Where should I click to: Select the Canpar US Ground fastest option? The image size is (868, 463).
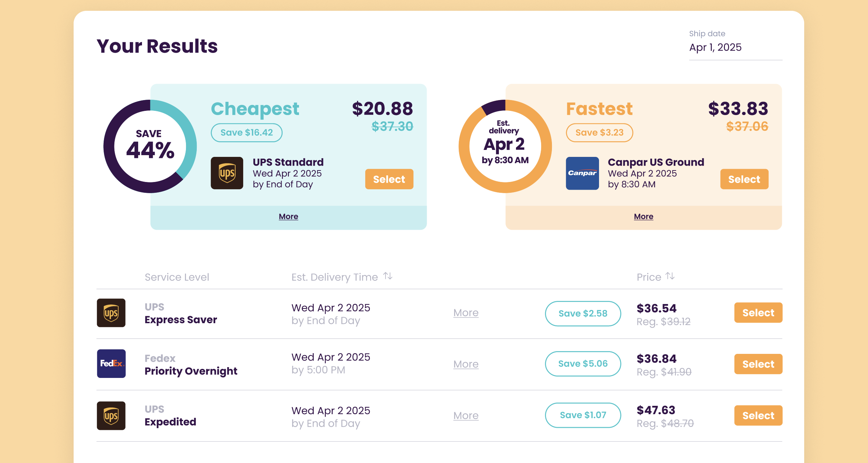(x=744, y=179)
